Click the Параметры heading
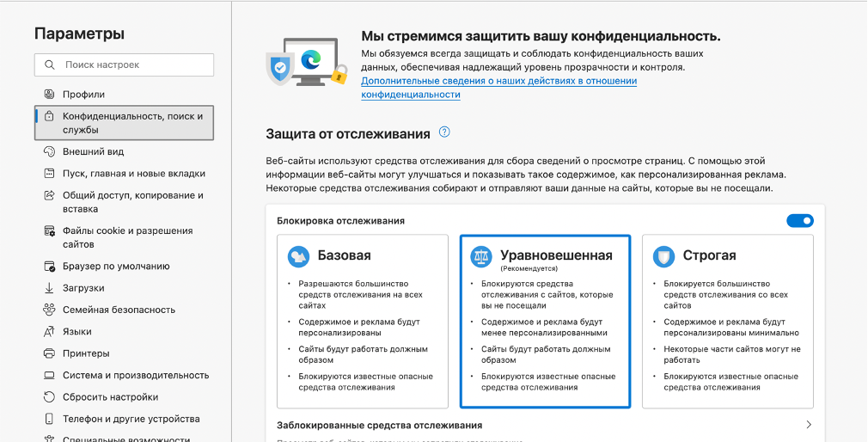This screenshot has height=442, width=868. pyautogui.click(x=79, y=34)
